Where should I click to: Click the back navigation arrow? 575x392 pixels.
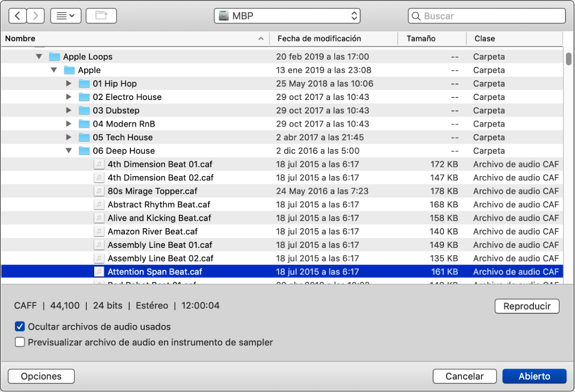click(x=18, y=15)
